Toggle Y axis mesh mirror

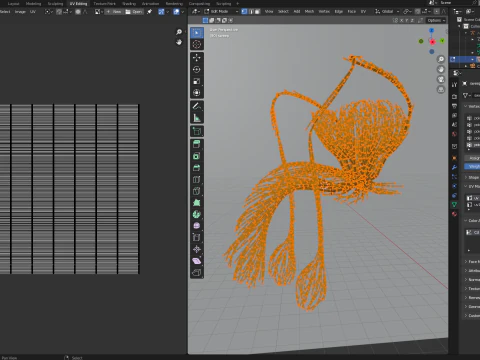407,21
